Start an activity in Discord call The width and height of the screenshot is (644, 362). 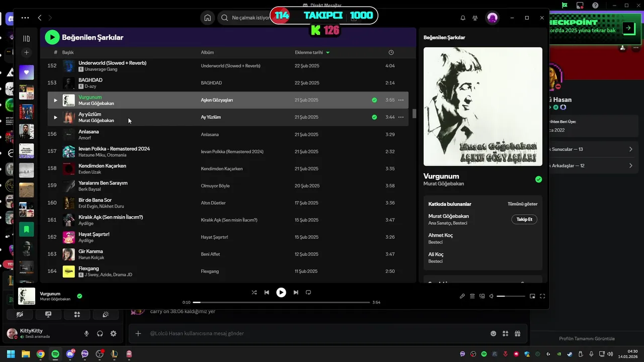pyautogui.click(x=77, y=314)
